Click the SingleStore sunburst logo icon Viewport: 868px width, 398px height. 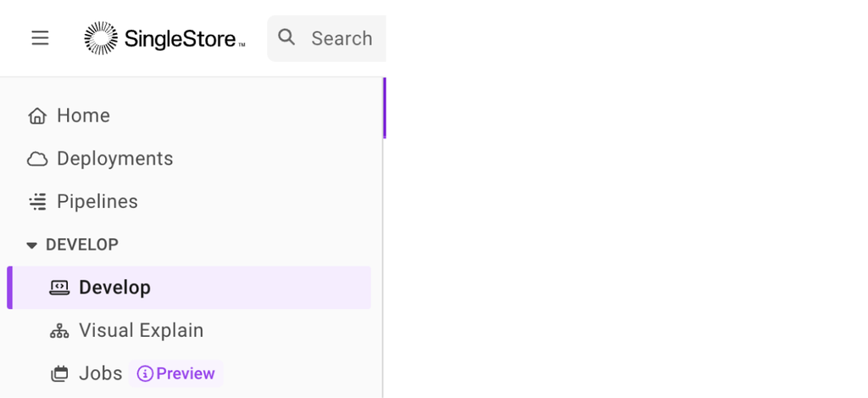[x=101, y=38]
